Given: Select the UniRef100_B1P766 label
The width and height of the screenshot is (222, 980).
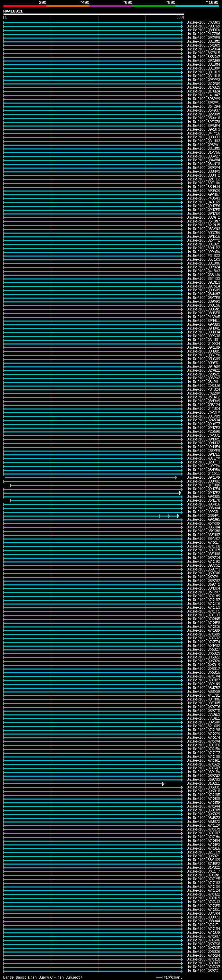Looking at the screenshot, I should click(x=203, y=152).
